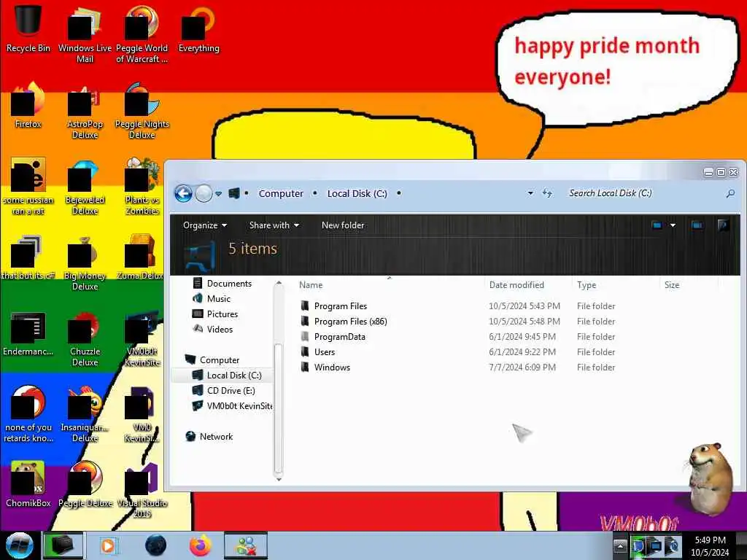
Task: Create a New folder
Action: [x=343, y=225]
